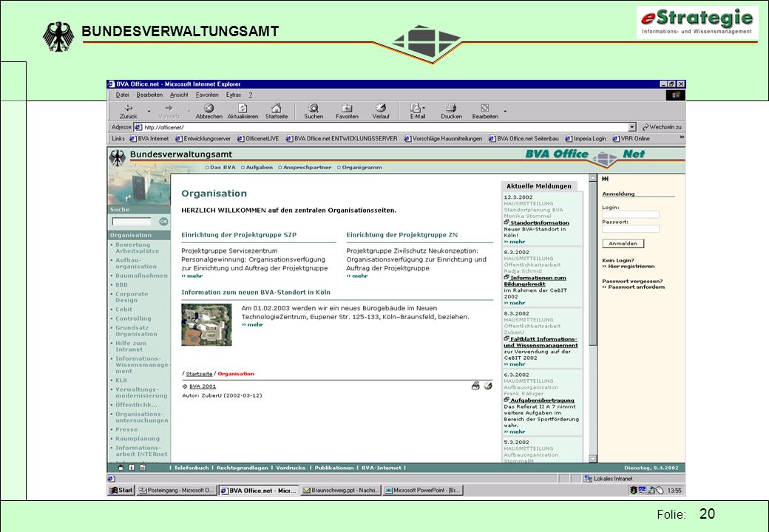The height and width of the screenshot is (532, 769).
Task: Open the Ansprechpartner navigation tab
Action: tap(305, 168)
